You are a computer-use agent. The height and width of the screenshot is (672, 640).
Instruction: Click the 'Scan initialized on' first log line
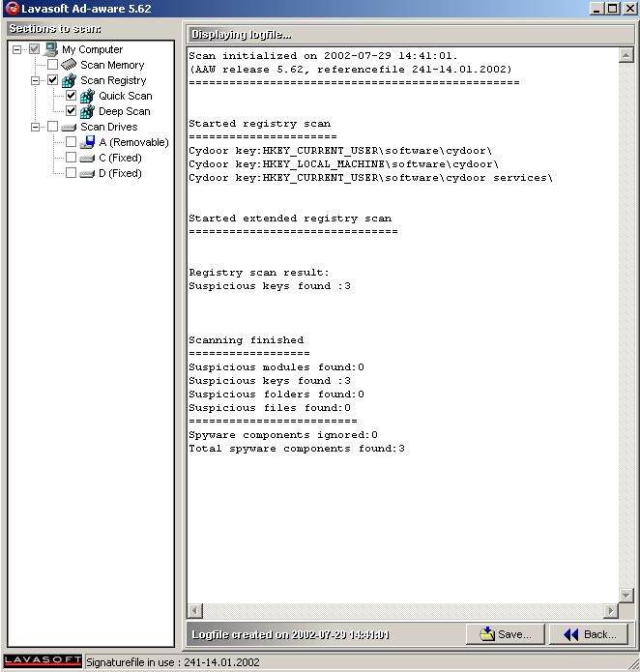(323, 56)
